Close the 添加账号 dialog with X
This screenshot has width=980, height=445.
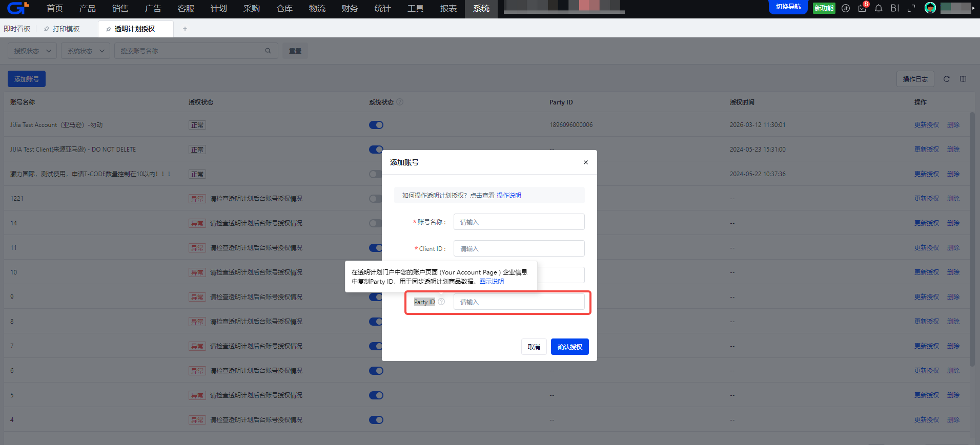tap(585, 162)
